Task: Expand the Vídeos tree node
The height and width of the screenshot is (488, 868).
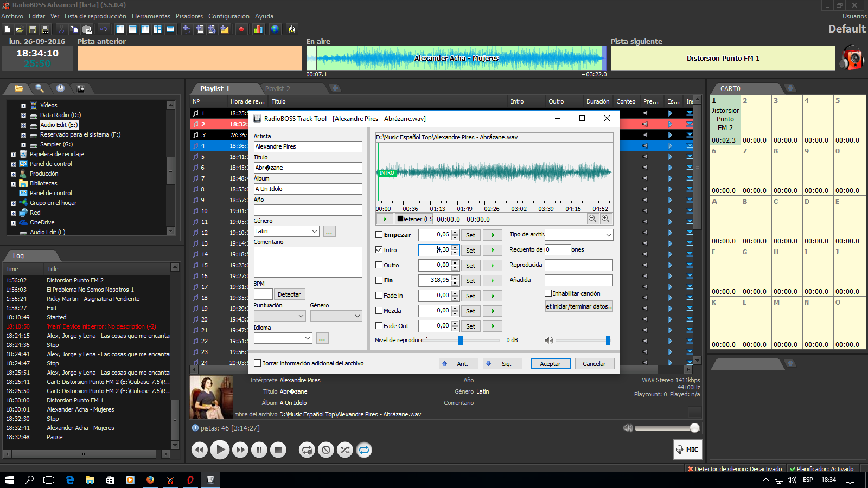Action: [23, 106]
